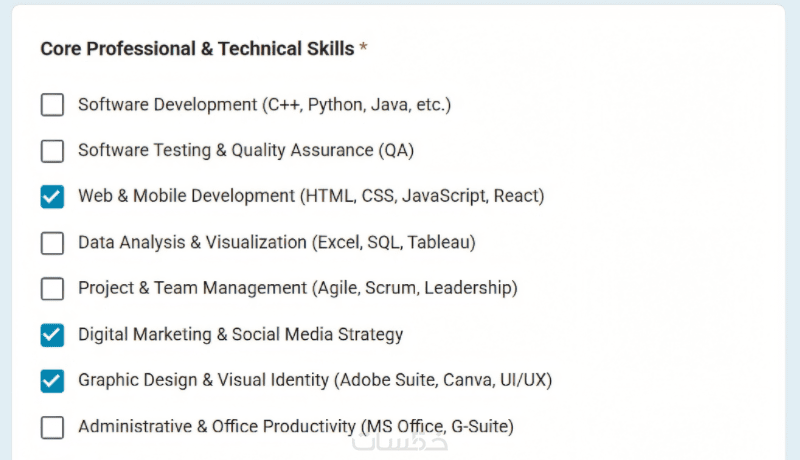Viewport: 800px width, 460px height.
Task: Deselect the Digital Marketing & Social Media checkbox
Action: pyautogui.click(x=52, y=335)
